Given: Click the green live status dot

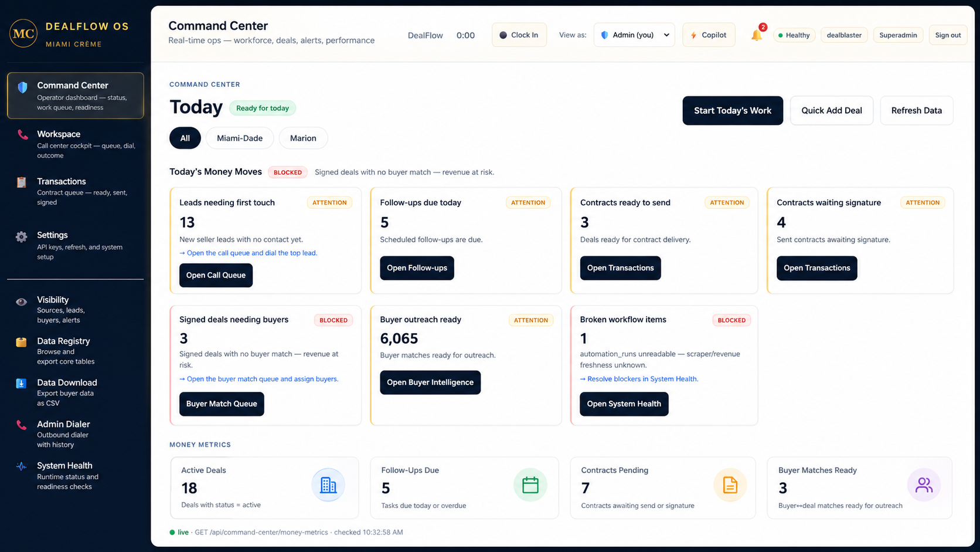Looking at the screenshot, I should pyautogui.click(x=172, y=533).
